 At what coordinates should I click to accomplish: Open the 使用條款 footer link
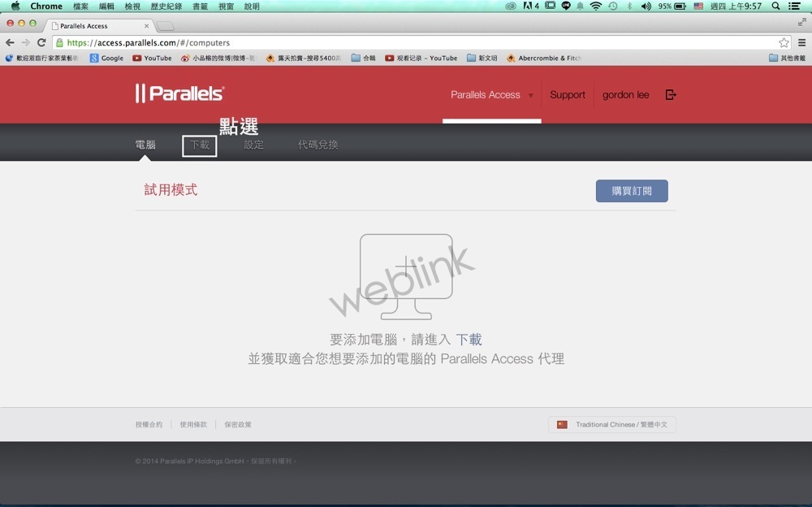[193, 425]
